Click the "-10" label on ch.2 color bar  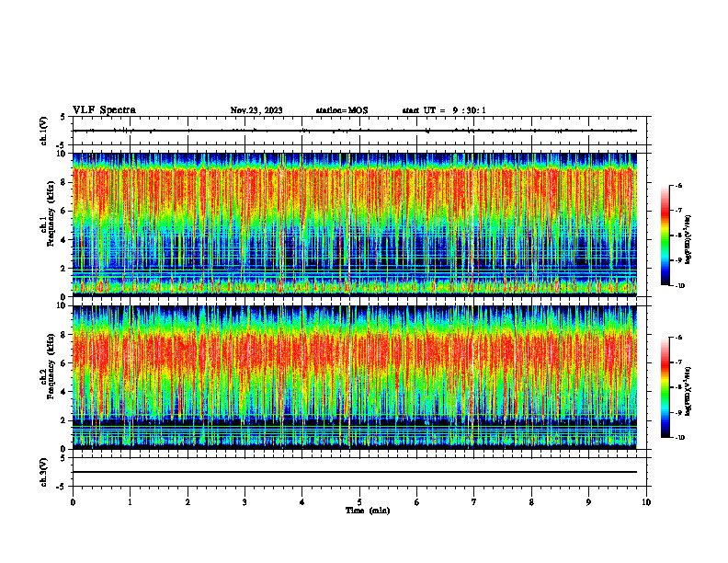(x=679, y=438)
